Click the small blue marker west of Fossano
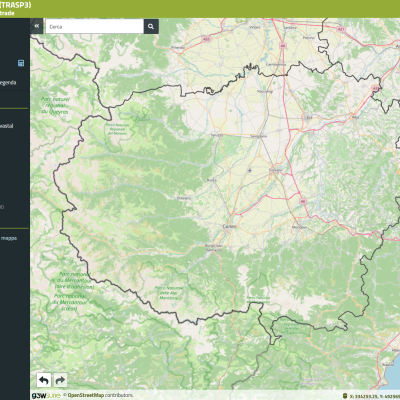The width and height of the screenshot is (400, 400). [x=250, y=171]
